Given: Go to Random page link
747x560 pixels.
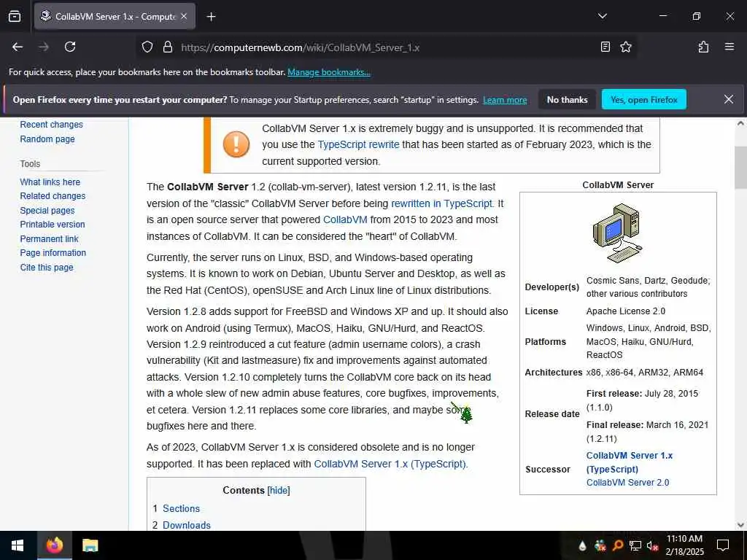Looking at the screenshot, I should 47,139.
